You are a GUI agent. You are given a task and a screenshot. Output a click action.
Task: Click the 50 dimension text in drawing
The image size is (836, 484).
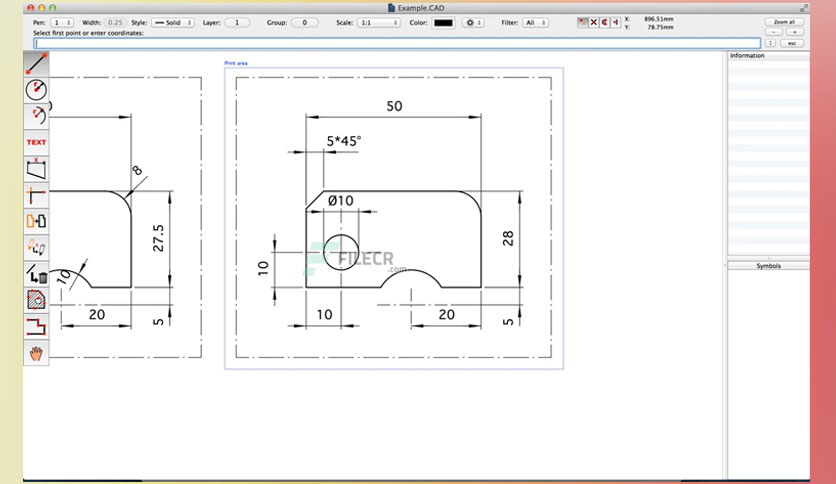(x=394, y=106)
